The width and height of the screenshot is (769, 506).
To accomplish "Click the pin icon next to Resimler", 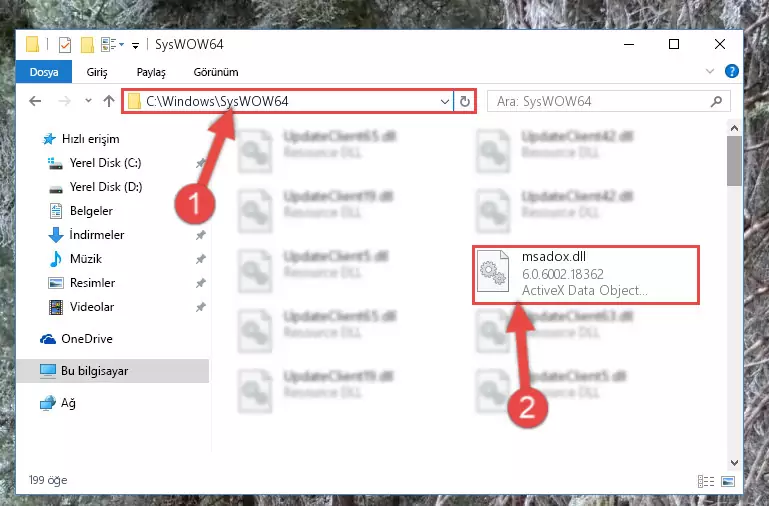I will click(201, 283).
